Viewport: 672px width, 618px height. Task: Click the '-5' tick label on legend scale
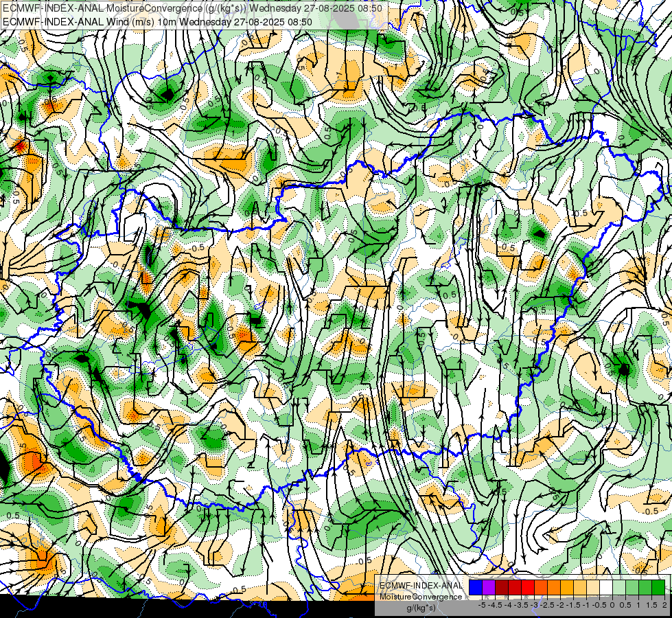tap(482, 605)
